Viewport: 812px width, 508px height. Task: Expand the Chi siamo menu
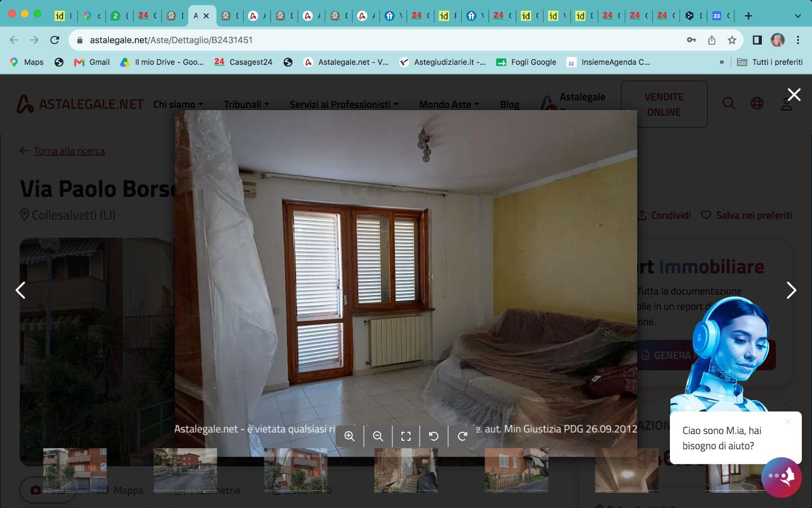click(178, 104)
